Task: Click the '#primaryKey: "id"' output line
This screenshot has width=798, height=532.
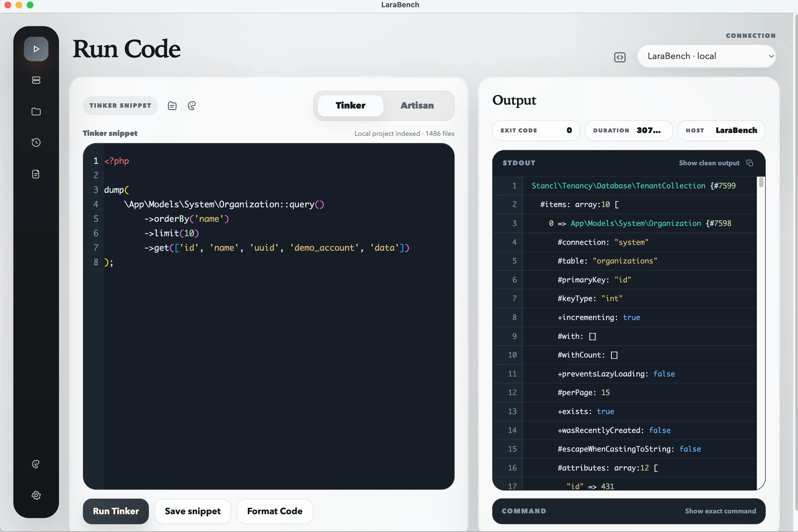Action: [x=594, y=280]
